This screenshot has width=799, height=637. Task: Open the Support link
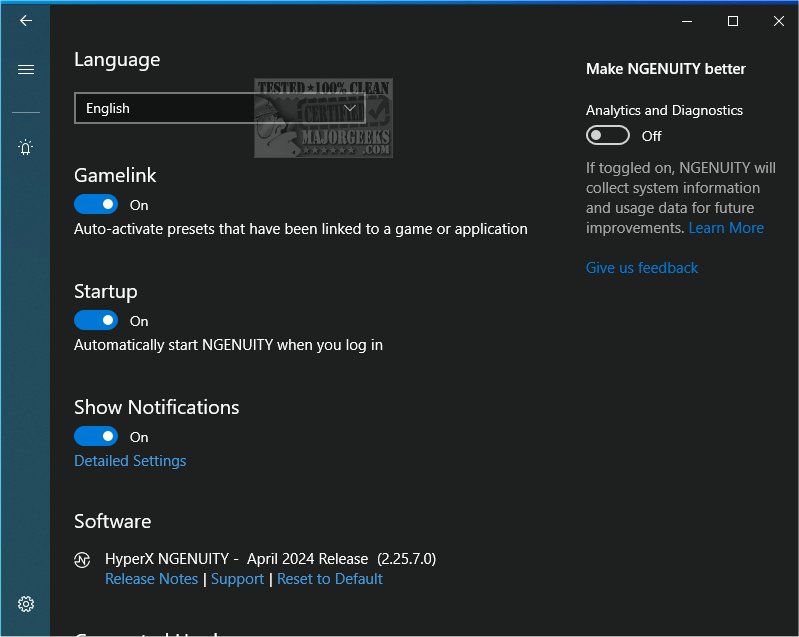237,579
